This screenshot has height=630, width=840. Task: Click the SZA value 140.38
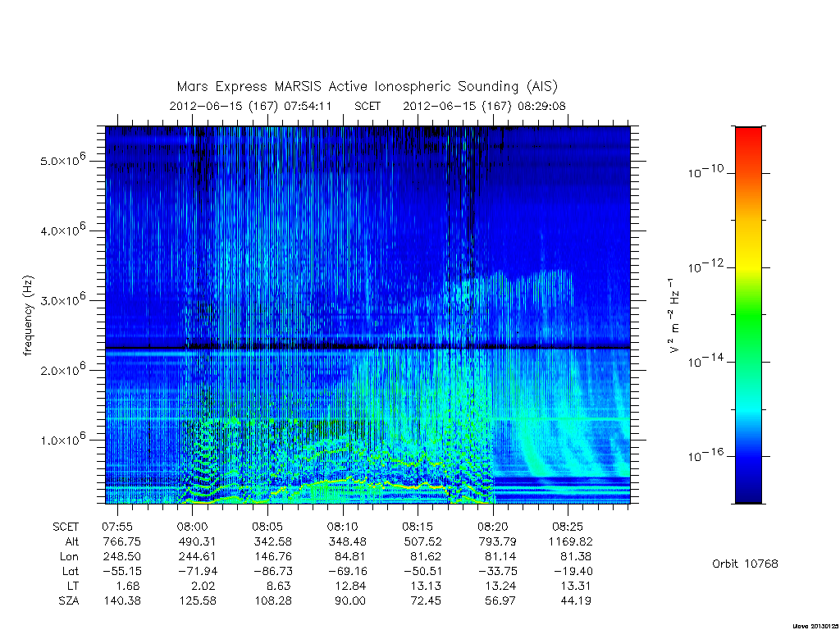[x=121, y=601]
